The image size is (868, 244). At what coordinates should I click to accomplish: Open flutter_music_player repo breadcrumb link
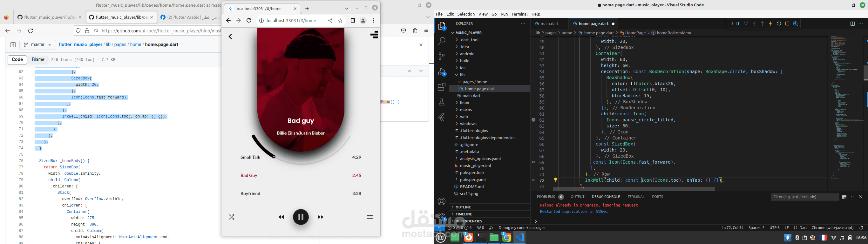pos(80,44)
